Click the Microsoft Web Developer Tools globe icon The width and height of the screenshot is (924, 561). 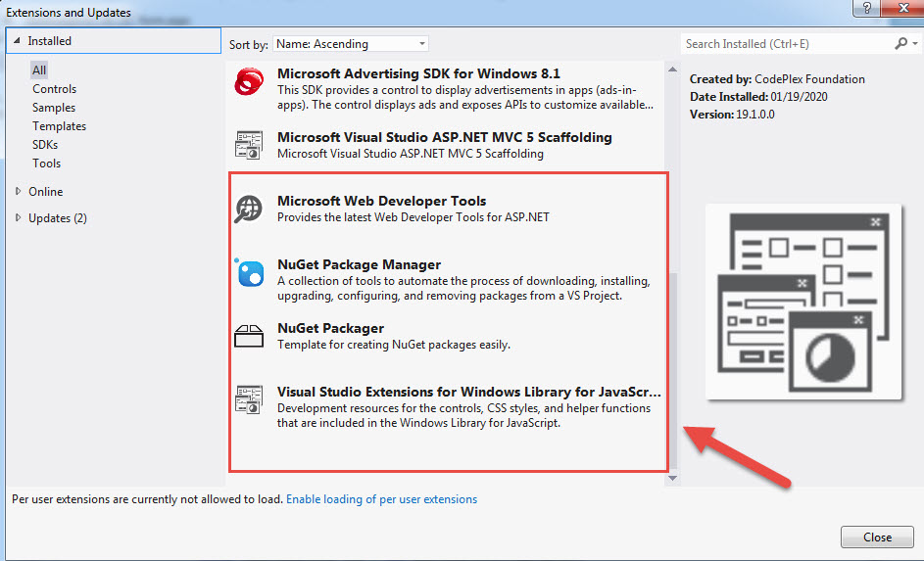coord(249,209)
